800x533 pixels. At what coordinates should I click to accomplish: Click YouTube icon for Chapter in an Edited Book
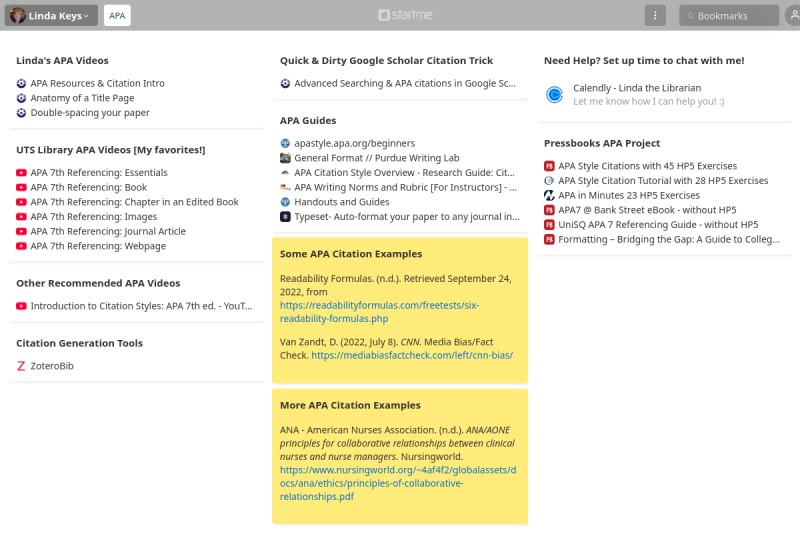tap(21, 202)
